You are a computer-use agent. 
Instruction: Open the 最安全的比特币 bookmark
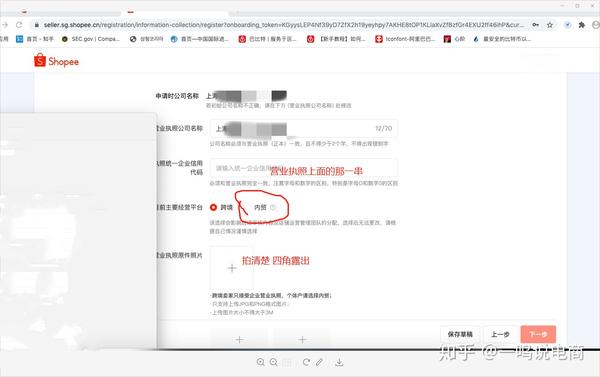[x=502, y=39]
